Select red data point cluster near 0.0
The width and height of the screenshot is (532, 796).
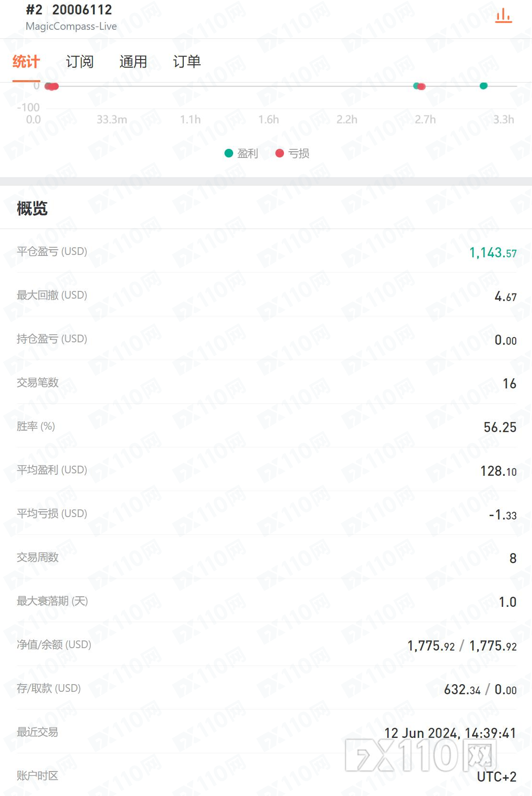pos(53,87)
